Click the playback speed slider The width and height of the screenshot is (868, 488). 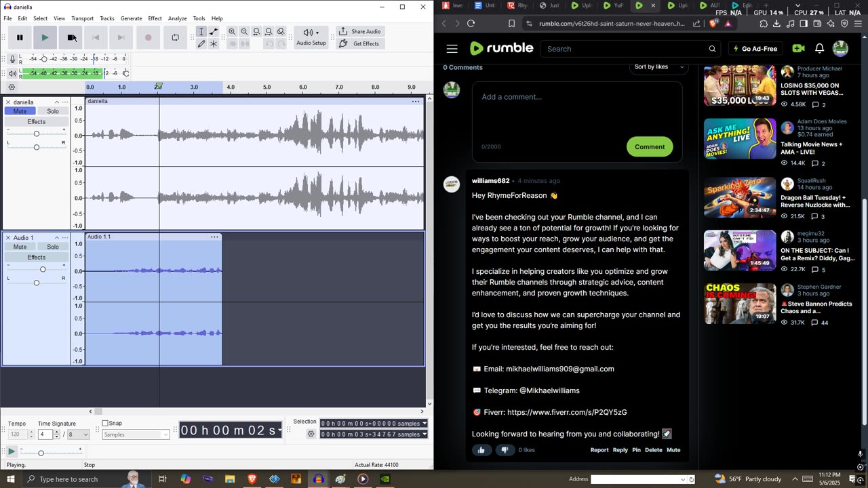click(51, 452)
